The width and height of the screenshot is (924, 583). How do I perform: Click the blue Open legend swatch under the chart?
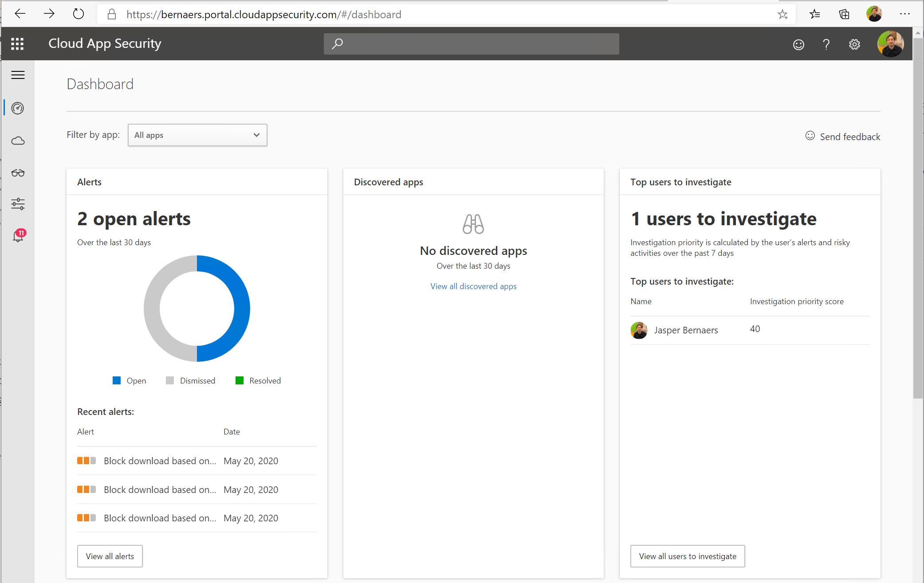(x=116, y=380)
